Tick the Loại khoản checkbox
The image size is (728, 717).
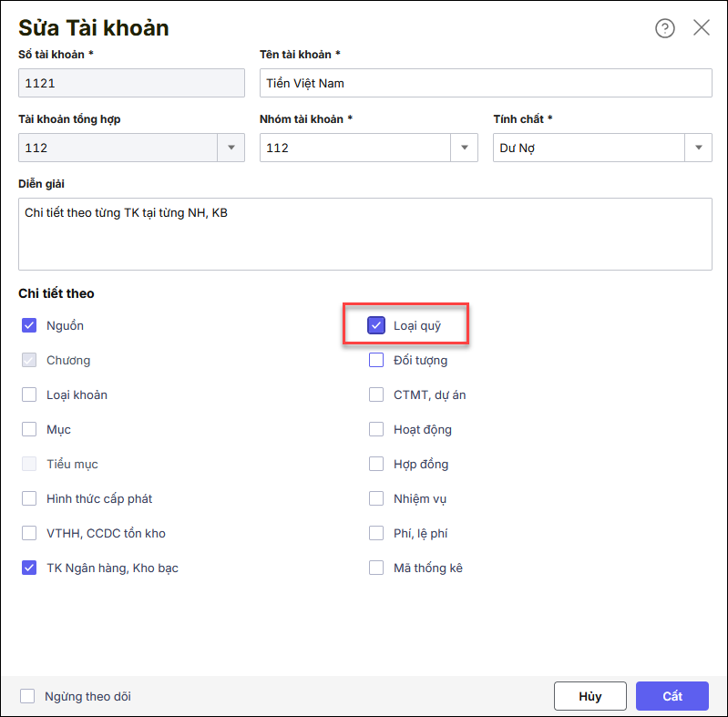click(x=29, y=394)
